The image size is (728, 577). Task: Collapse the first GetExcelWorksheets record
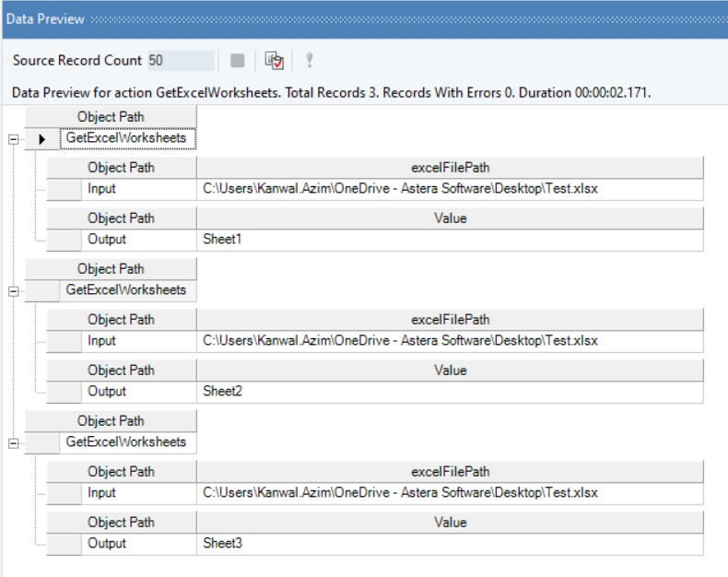click(x=13, y=139)
